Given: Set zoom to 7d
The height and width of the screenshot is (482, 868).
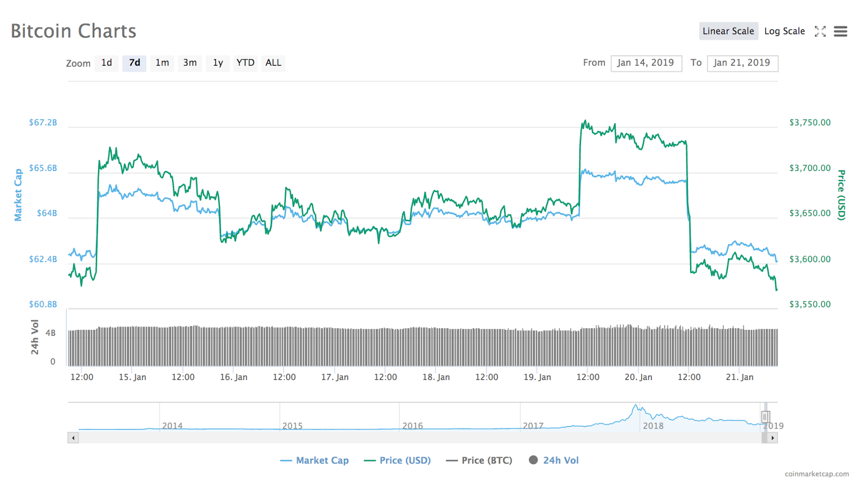Looking at the screenshot, I should tap(135, 63).
